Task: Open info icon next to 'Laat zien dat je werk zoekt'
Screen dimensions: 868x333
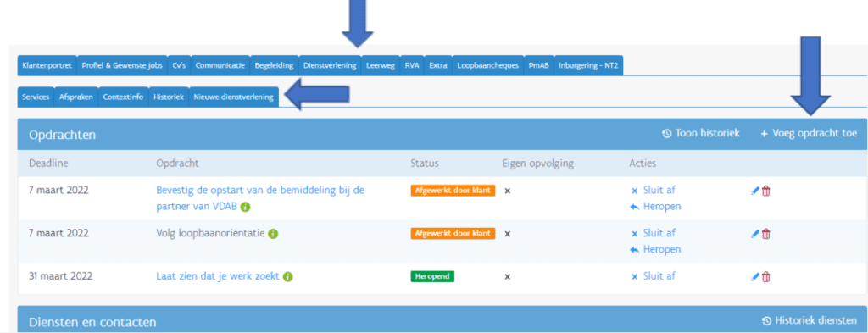Action: pos(288,276)
